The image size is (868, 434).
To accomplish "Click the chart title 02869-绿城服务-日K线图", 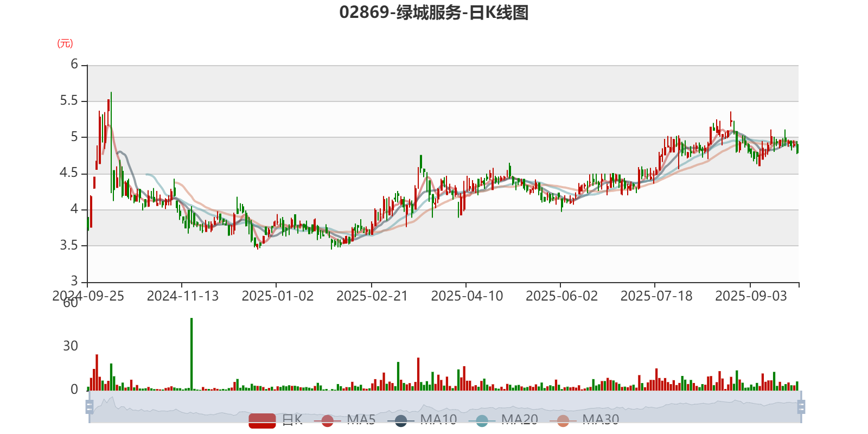I will [x=434, y=12].
